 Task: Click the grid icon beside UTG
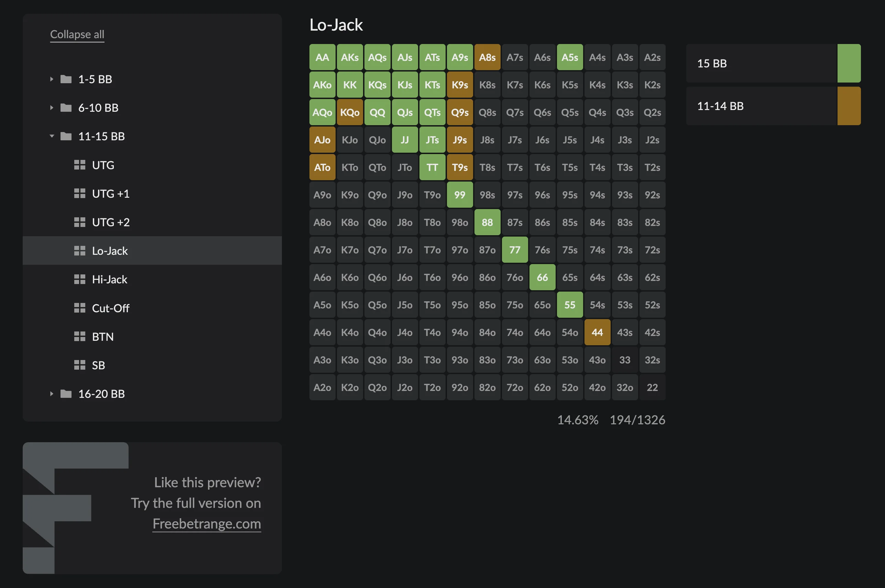click(x=79, y=165)
